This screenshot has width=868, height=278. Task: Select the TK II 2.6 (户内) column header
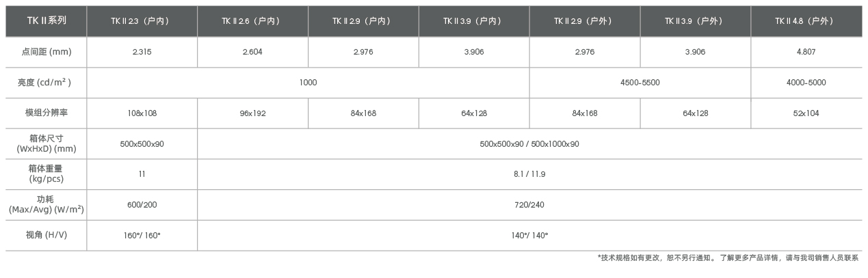pos(252,21)
